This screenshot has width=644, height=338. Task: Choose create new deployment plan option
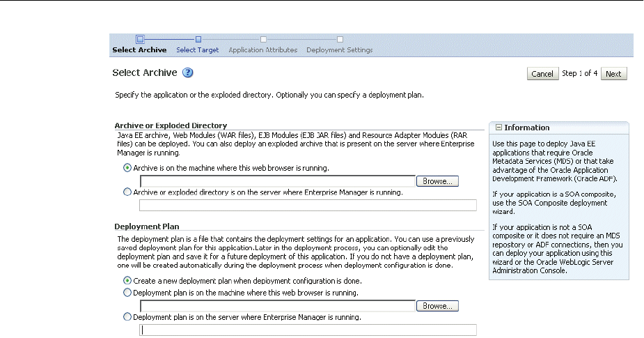127,280
